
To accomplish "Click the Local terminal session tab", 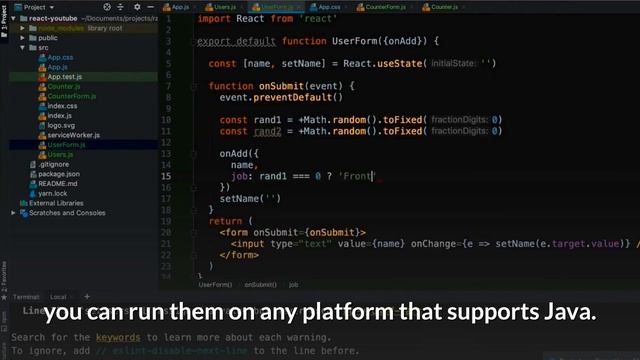I will 58,297.
